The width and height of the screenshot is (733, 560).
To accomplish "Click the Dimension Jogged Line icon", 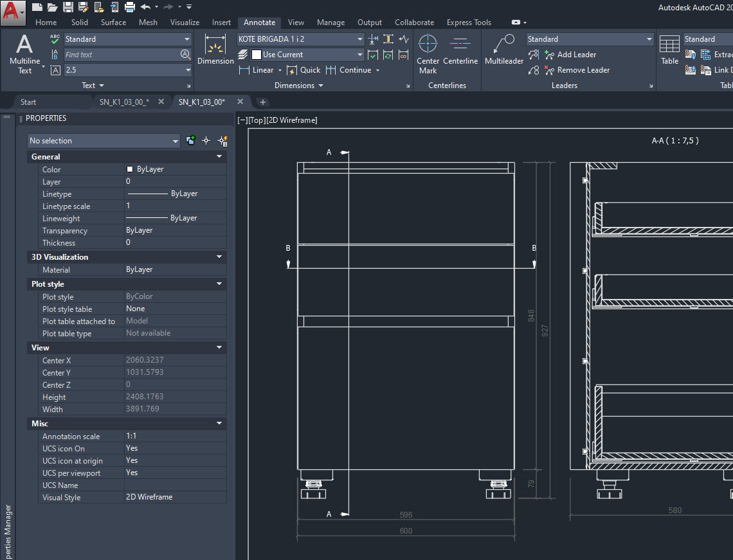I will coord(403,39).
